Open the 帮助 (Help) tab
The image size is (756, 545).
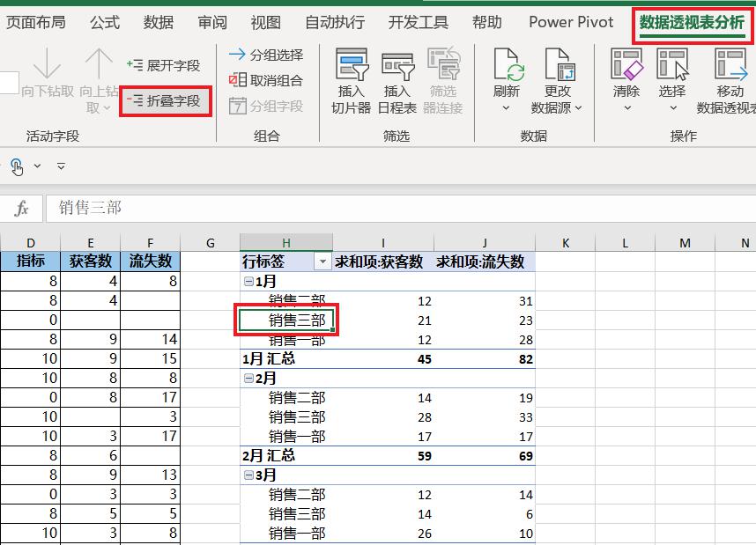[487, 22]
